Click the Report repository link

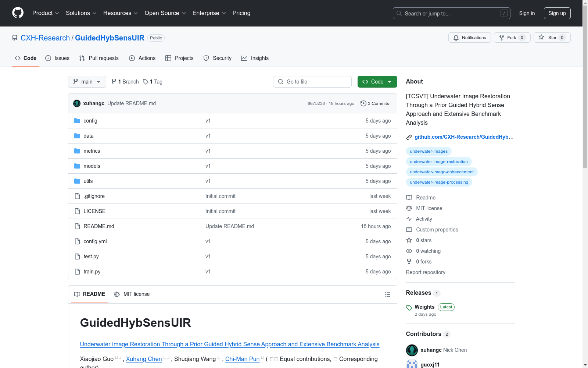click(x=426, y=272)
